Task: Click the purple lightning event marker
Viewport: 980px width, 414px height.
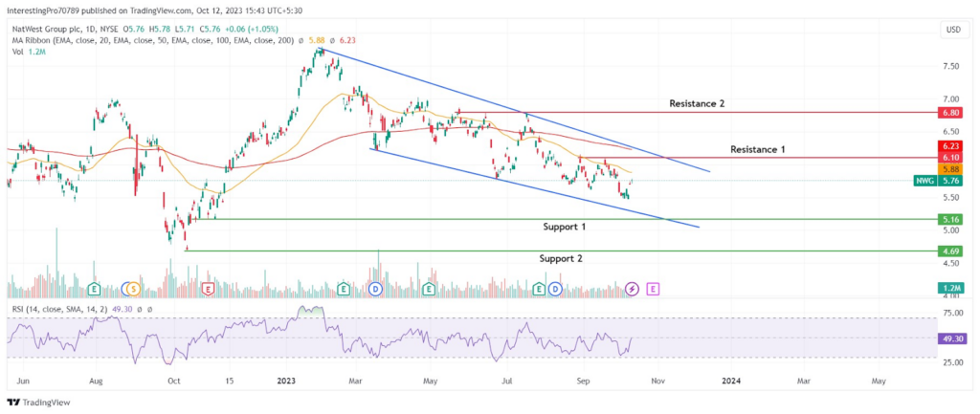Action: [632, 289]
